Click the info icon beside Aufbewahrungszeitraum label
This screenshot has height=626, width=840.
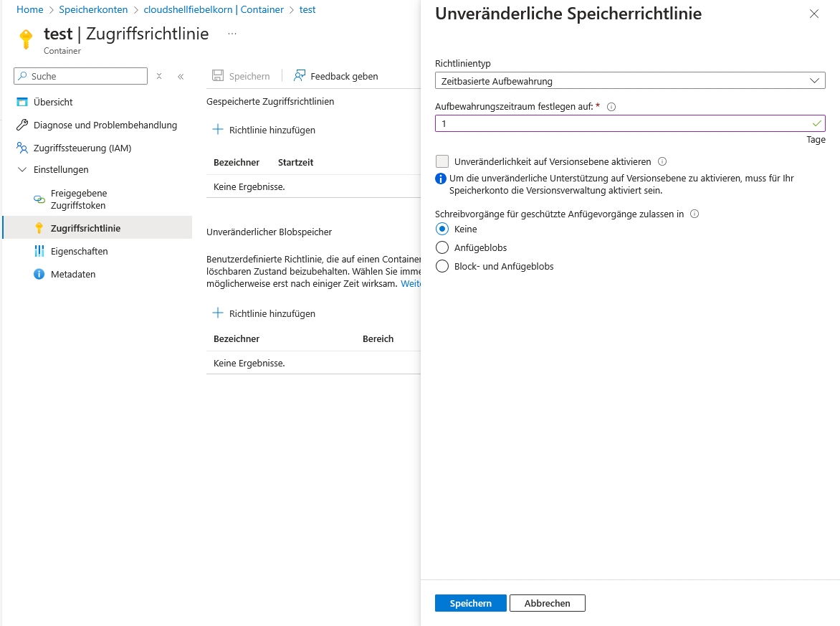[x=611, y=107]
